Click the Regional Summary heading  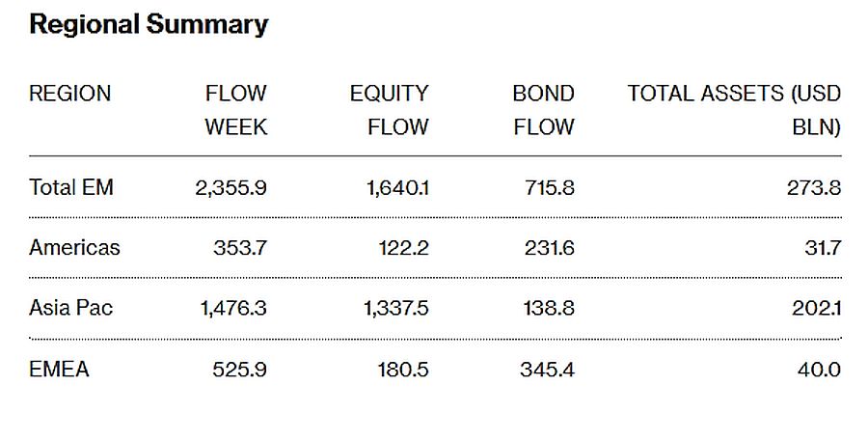(x=149, y=25)
